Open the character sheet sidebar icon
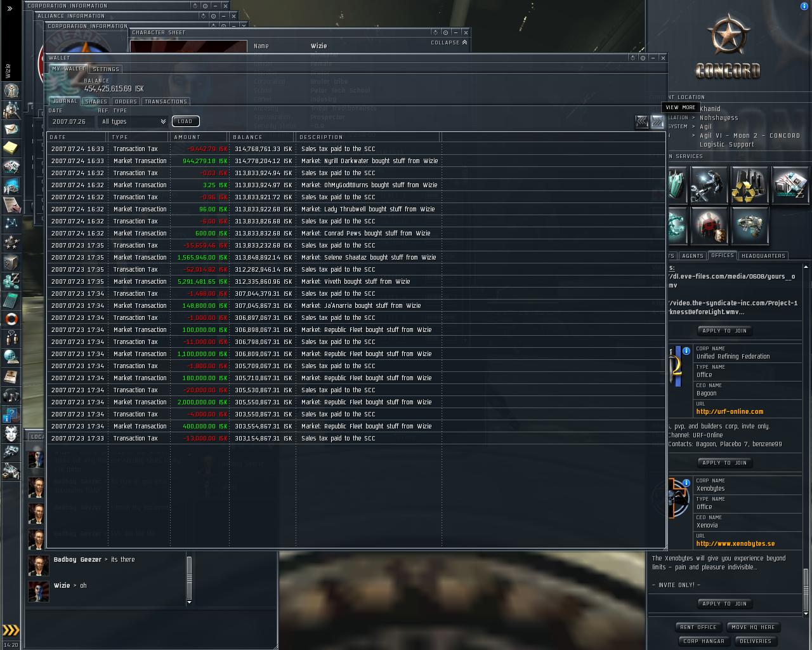The width and height of the screenshot is (812, 650). coord(11,91)
